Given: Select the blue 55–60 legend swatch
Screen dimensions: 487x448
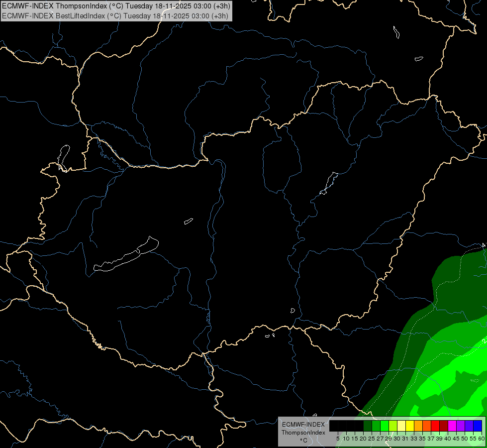Looking at the screenshot, I should pos(478,426).
